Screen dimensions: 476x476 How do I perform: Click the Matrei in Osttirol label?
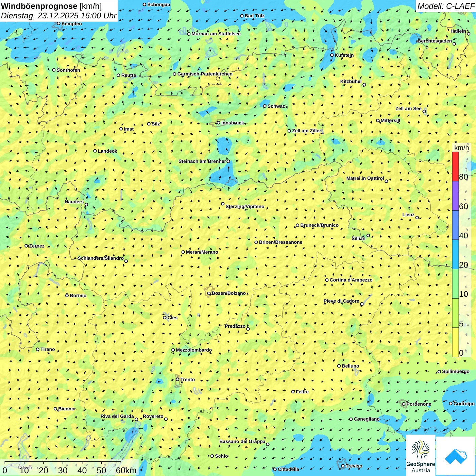[x=365, y=178]
